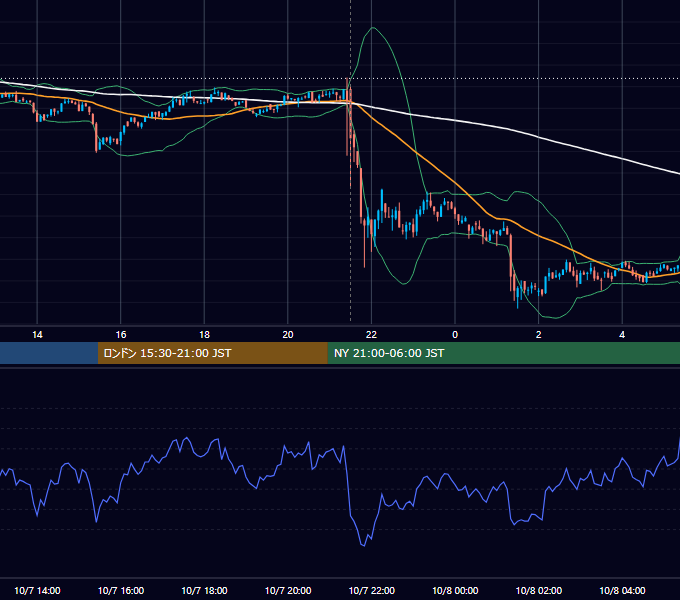Click the blue session bar before ロンドン

pos(49,353)
